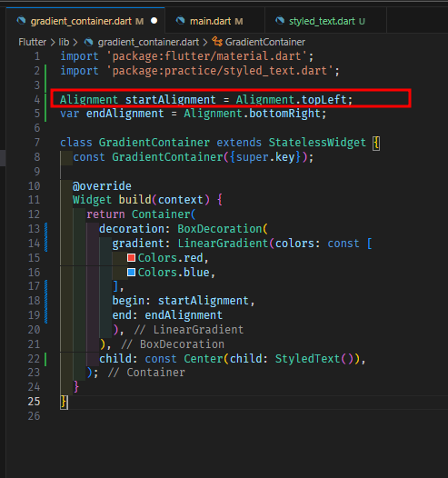Image resolution: width=448 pixels, height=478 pixels.
Task: Click line number 7 in the gutter
Action: (x=37, y=143)
